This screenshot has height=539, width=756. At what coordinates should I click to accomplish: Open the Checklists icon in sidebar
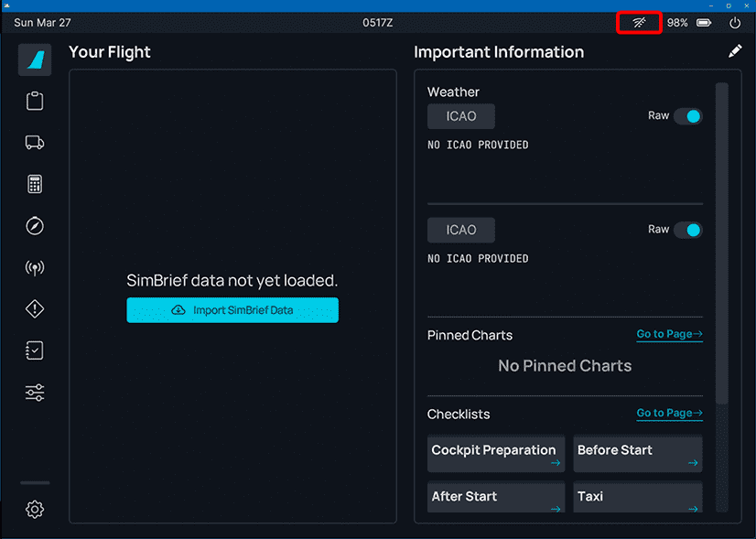point(35,350)
